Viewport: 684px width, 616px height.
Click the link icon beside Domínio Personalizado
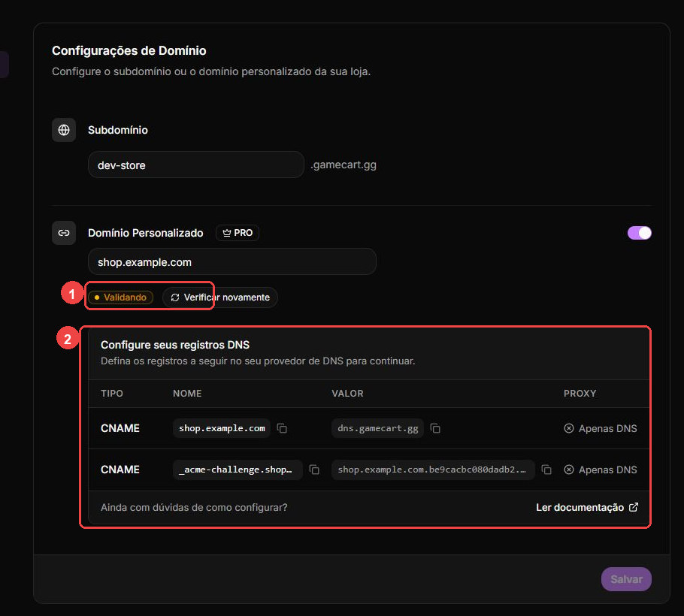64,233
